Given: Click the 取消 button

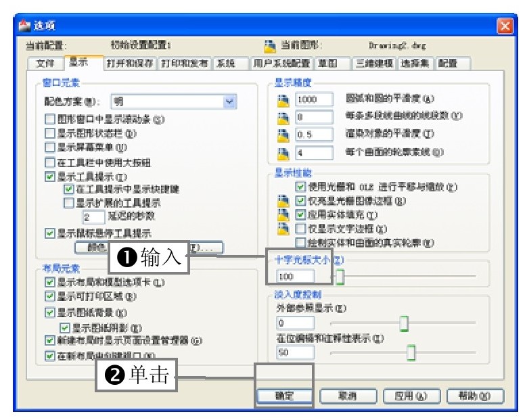Looking at the screenshot, I should coord(348,396).
